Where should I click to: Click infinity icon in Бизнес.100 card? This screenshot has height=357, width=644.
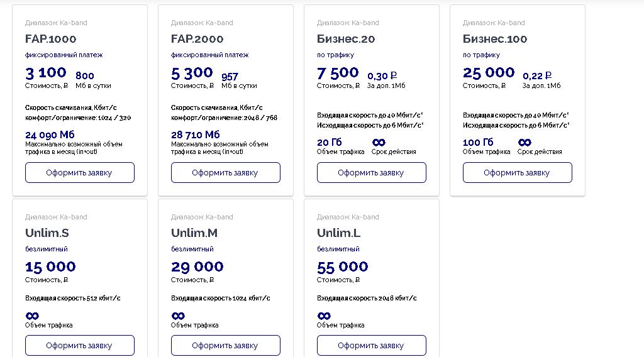click(525, 142)
